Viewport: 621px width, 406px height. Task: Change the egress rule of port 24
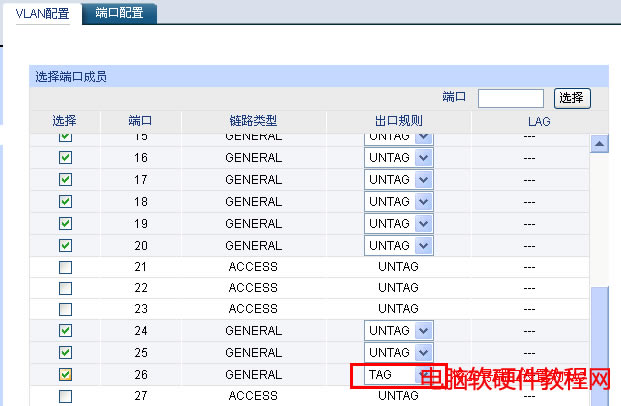pos(423,331)
